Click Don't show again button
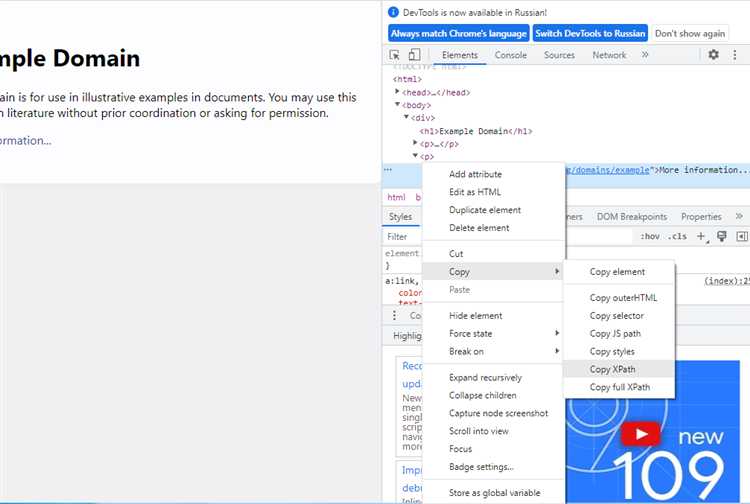 click(x=690, y=33)
